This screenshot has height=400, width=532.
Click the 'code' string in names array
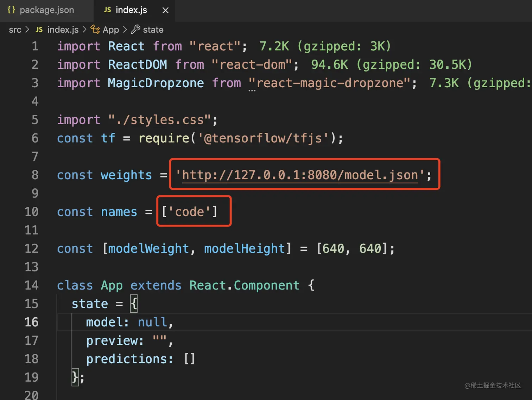(x=189, y=212)
